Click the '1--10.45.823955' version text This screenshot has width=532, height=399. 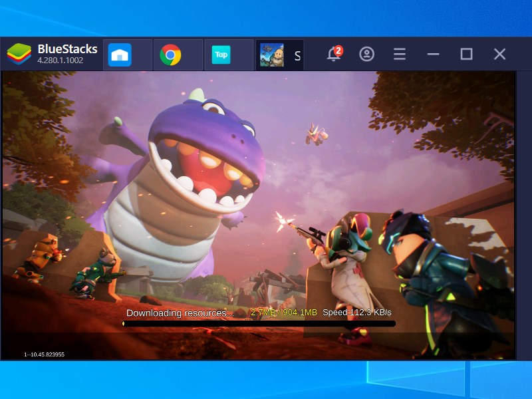(x=44, y=354)
